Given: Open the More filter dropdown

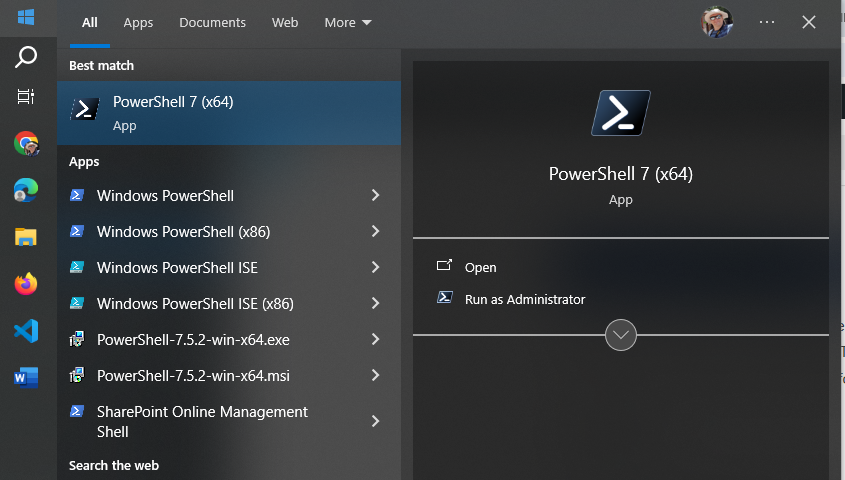Looking at the screenshot, I should (348, 23).
